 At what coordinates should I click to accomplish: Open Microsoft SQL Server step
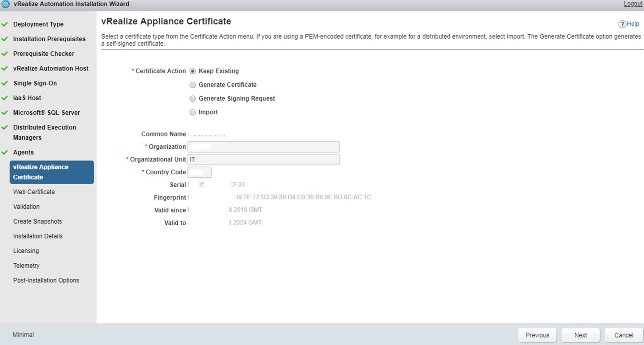[x=47, y=112]
